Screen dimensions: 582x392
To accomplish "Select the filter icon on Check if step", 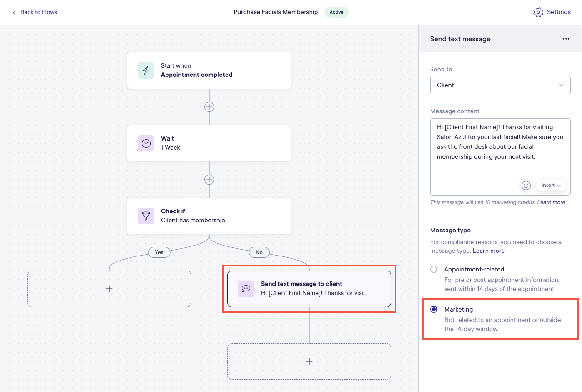I will coord(146,216).
